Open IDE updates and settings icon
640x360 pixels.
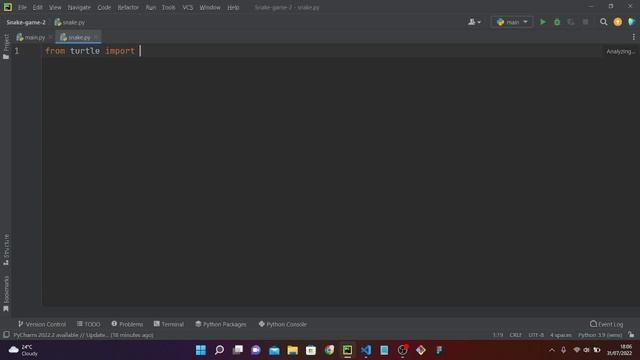[x=618, y=22]
